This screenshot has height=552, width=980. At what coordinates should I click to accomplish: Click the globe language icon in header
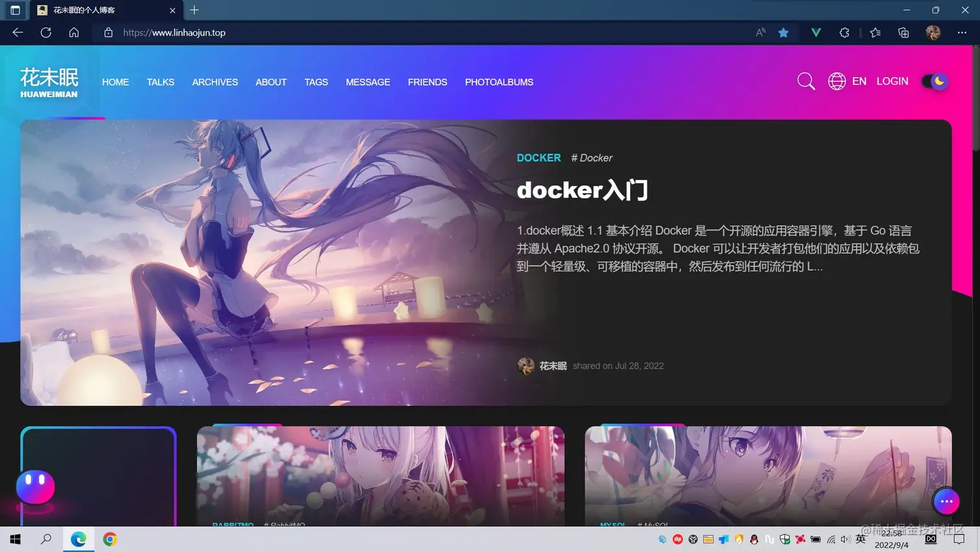click(x=837, y=81)
